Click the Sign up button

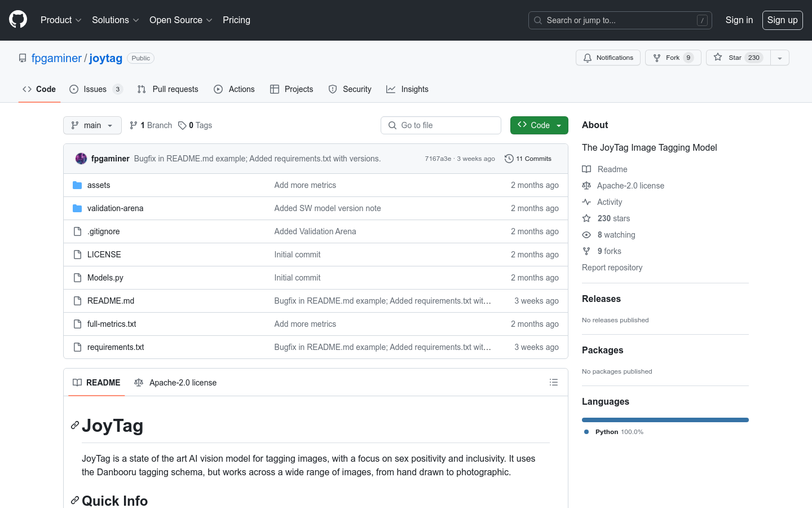click(x=782, y=20)
